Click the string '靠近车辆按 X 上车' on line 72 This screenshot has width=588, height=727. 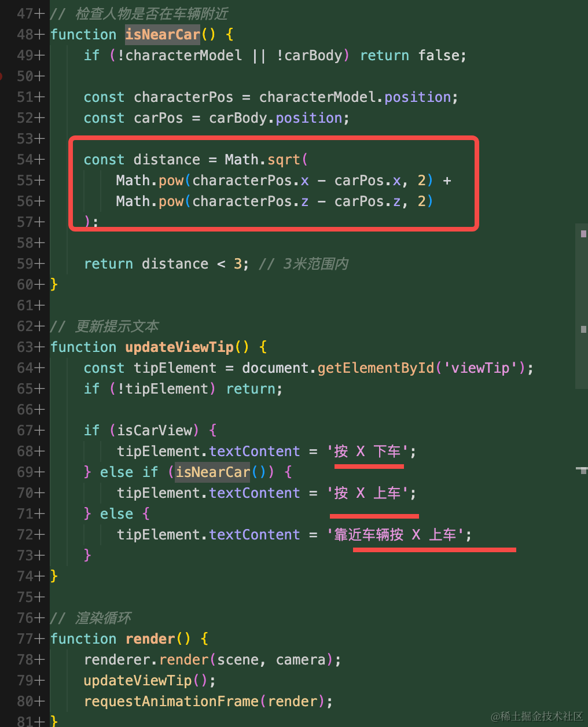pyautogui.click(x=395, y=535)
